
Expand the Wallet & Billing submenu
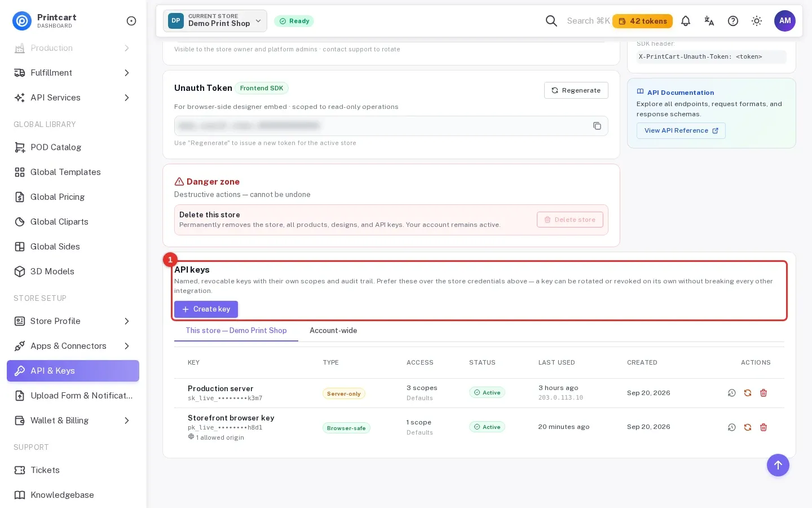(x=73, y=421)
